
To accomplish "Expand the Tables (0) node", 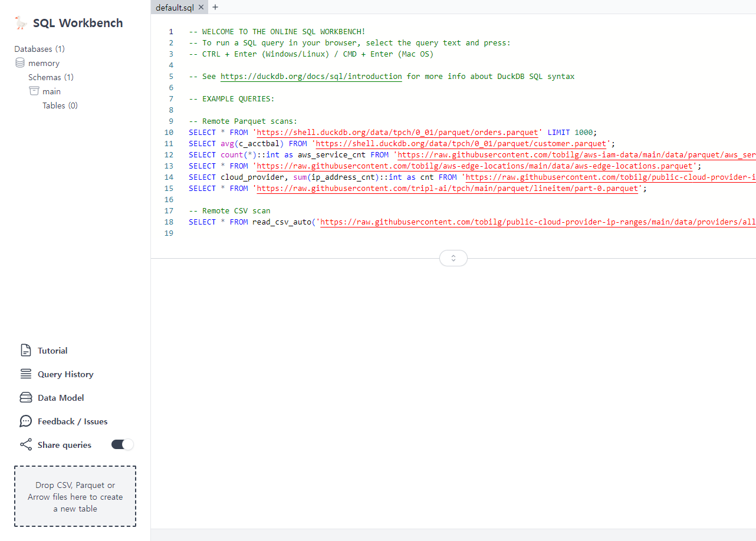I will 60,105.
